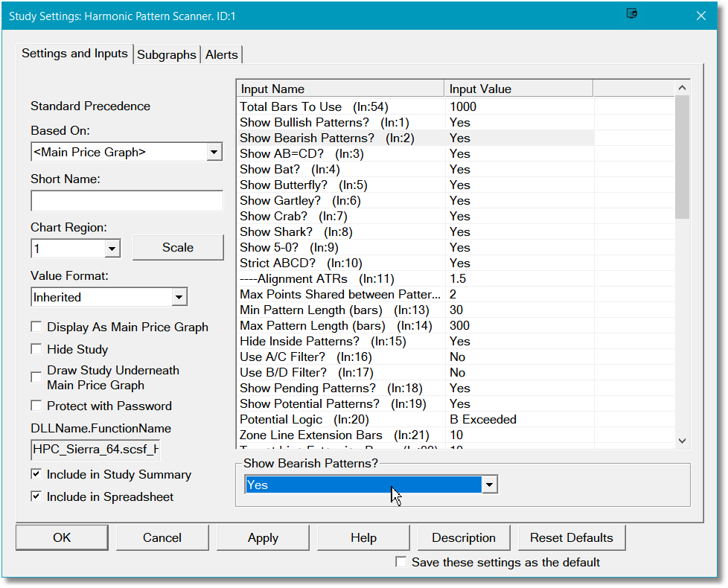Click Reset Defaults
This screenshot has width=728, height=588.
click(x=572, y=537)
